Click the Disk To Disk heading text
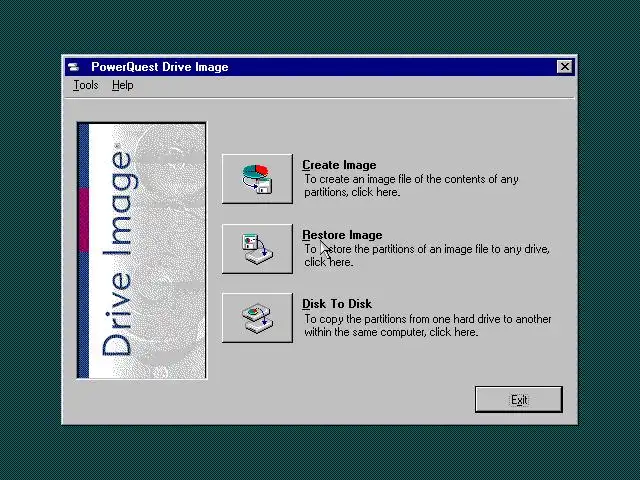 point(337,304)
